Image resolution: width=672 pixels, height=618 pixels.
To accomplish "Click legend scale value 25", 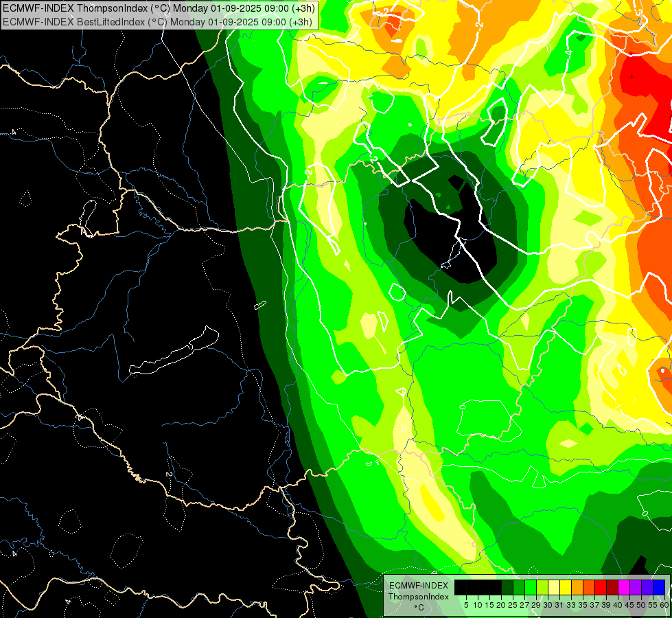I will tap(513, 605).
